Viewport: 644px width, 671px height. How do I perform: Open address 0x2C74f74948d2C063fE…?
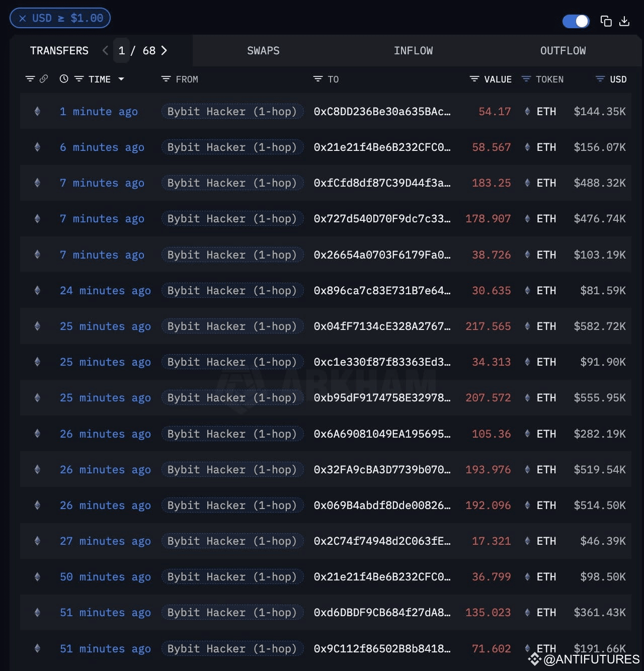coord(382,541)
